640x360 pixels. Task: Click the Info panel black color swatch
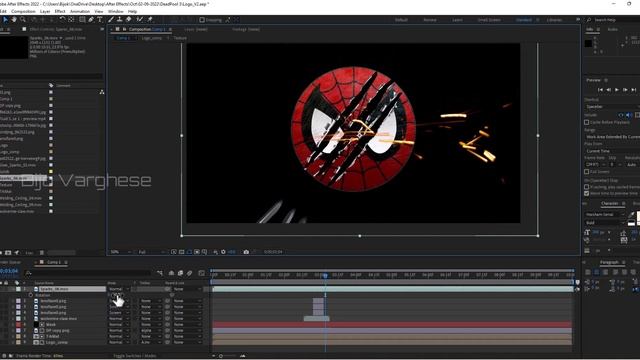click(x=588, y=44)
